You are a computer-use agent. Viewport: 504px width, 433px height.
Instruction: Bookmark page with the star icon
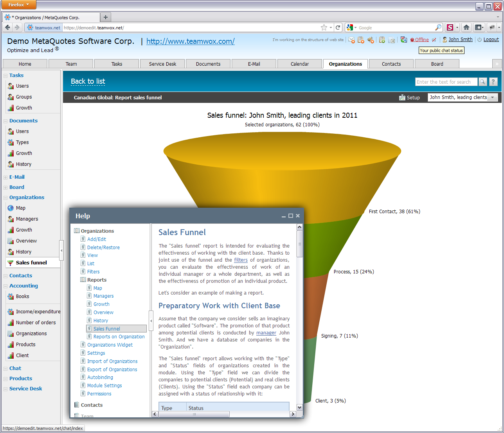(324, 27)
